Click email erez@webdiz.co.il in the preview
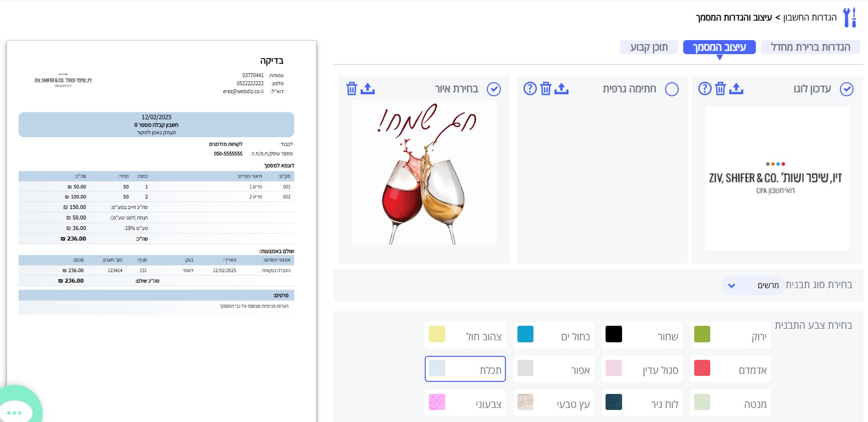The image size is (868, 422). 243,91
